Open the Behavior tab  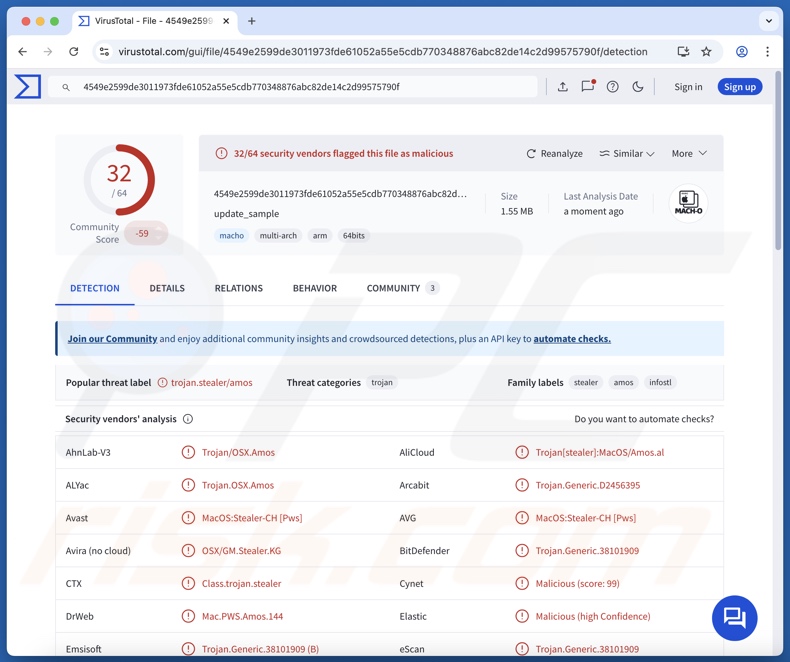pos(314,288)
